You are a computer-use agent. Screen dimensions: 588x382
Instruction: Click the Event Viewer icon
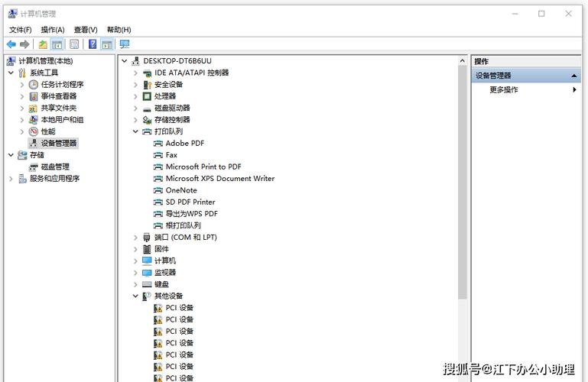[34, 96]
